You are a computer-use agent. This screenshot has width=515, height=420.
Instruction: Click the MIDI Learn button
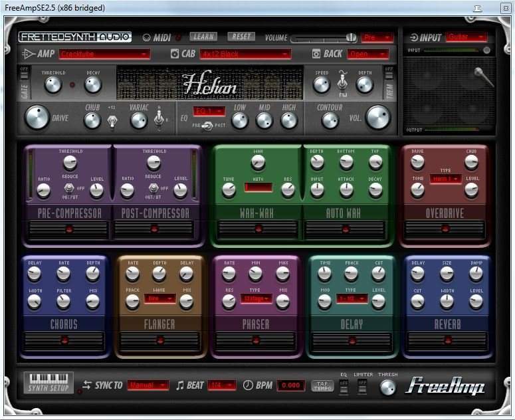[203, 37]
